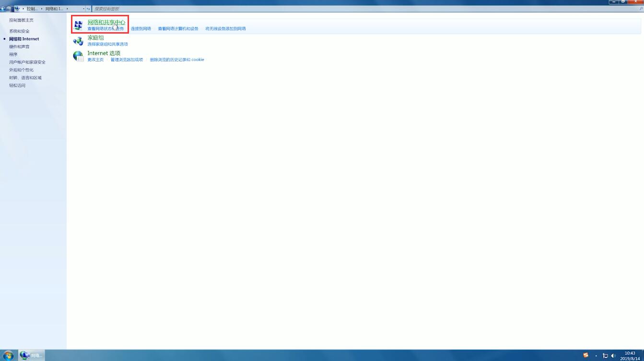Open the Windows Start button

coord(8,356)
